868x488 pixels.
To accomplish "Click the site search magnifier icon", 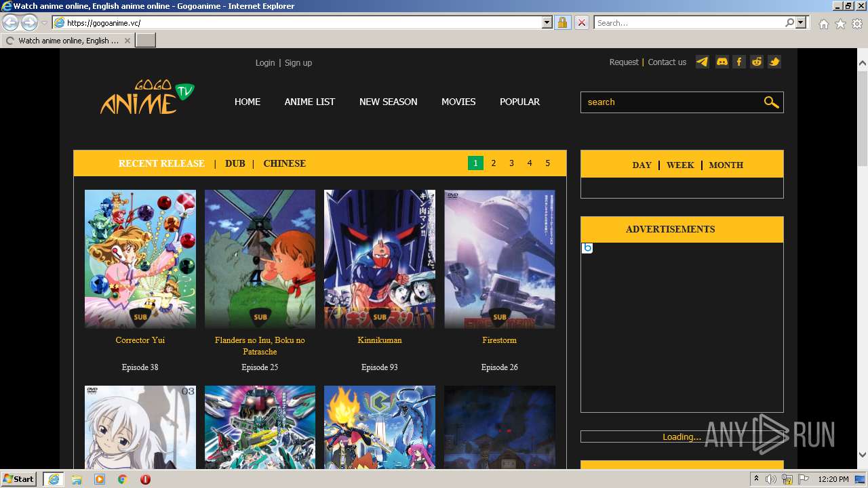I will 771,102.
